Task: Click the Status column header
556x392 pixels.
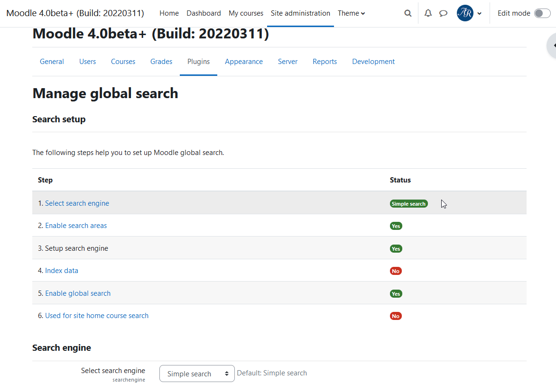Action: tap(400, 180)
